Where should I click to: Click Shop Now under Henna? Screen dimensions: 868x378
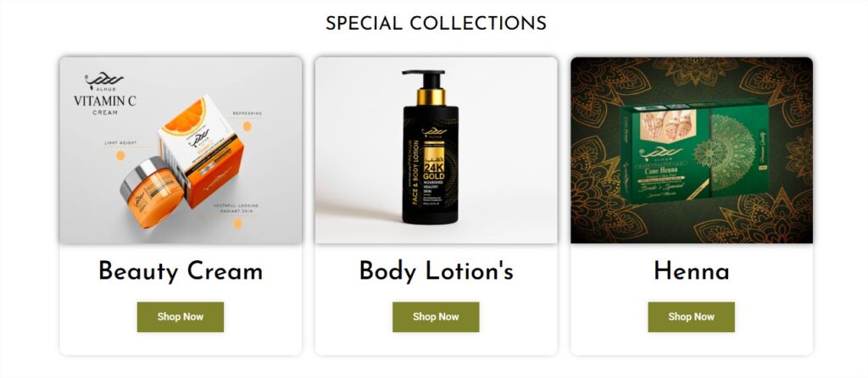(692, 317)
